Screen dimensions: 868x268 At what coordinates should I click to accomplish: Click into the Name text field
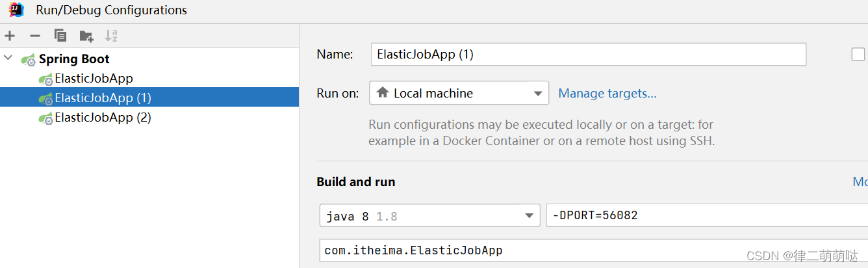coord(588,54)
